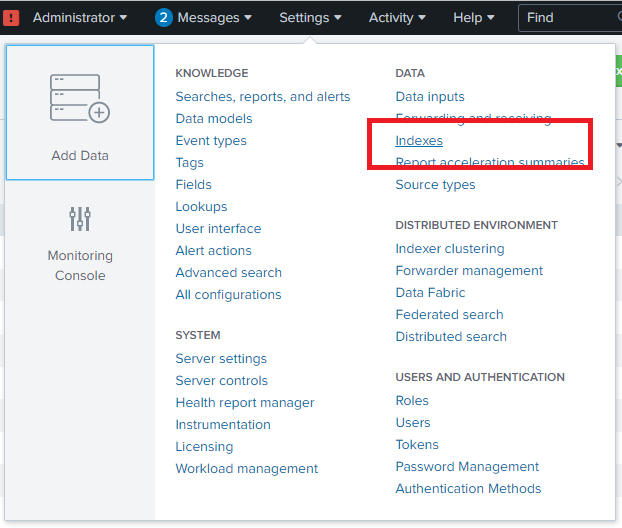Image resolution: width=622 pixels, height=528 pixels.
Task: Select the Lookups link
Action: pyautogui.click(x=201, y=207)
